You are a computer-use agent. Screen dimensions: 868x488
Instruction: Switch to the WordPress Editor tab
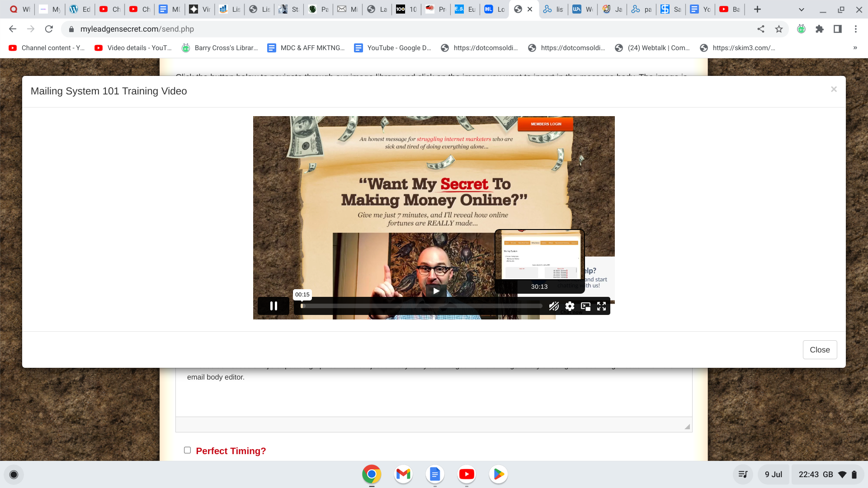[x=80, y=9]
